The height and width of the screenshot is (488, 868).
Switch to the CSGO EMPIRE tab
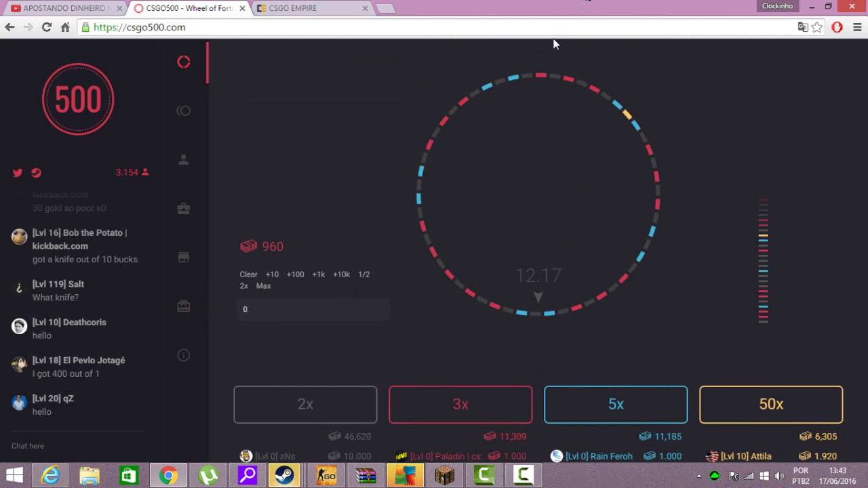pyautogui.click(x=312, y=8)
